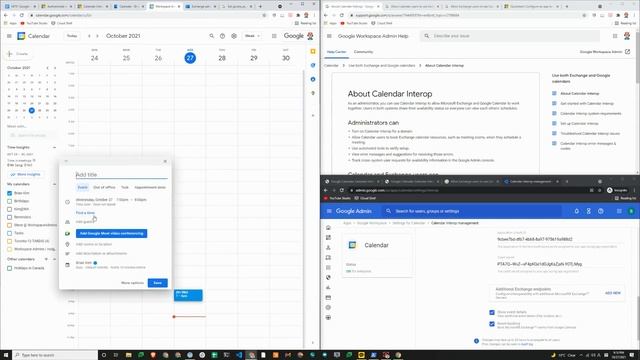The height and width of the screenshot is (360, 640).
Task: Open Google Admin main menu hamburger
Action: click(329, 211)
